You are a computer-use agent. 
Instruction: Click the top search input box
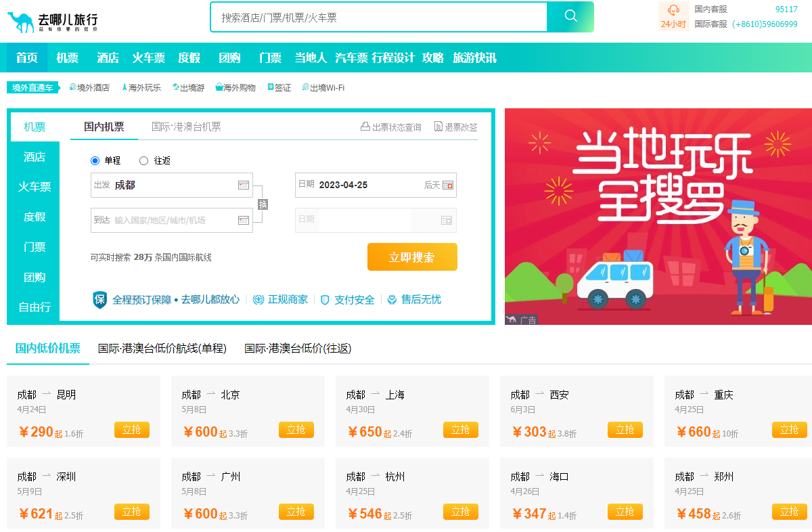pyautogui.click(x=378, y=17)
